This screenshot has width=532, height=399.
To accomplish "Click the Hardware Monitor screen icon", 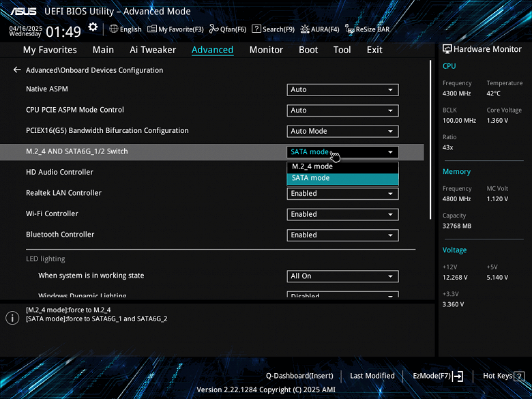I will point(447,49).
